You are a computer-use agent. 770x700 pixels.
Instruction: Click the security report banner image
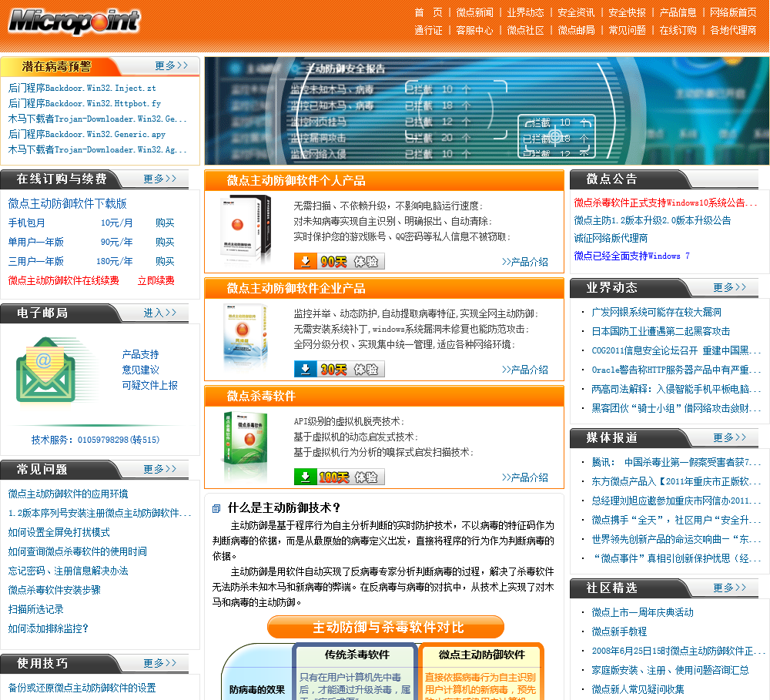[x=486, y=111]
